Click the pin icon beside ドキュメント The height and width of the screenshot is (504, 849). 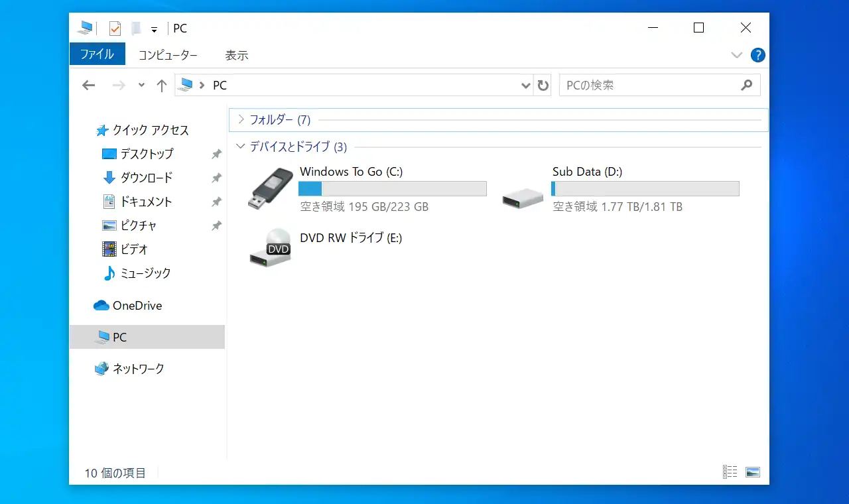(216, 202)
